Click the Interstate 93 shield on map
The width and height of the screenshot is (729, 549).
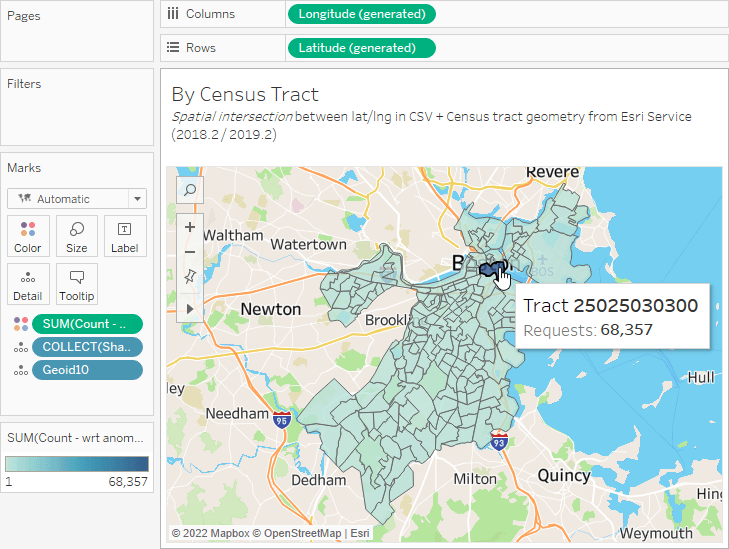[499, 441]
